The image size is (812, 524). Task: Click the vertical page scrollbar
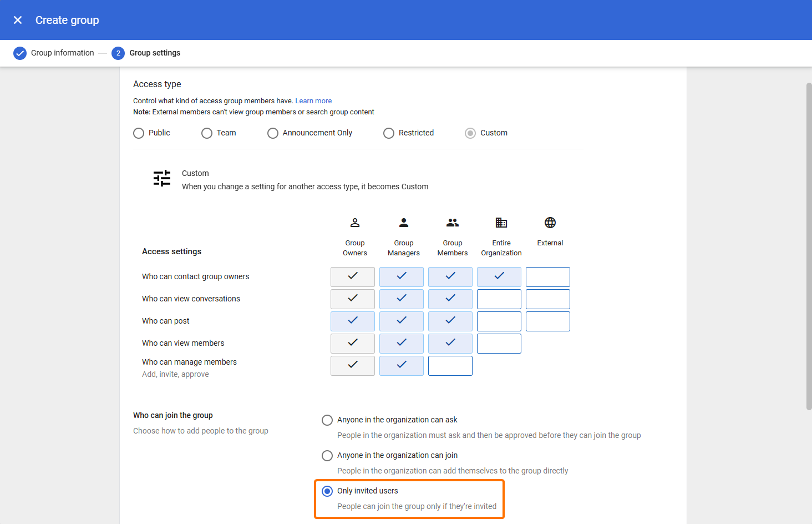pyautogui.click(x=809, y=246)
